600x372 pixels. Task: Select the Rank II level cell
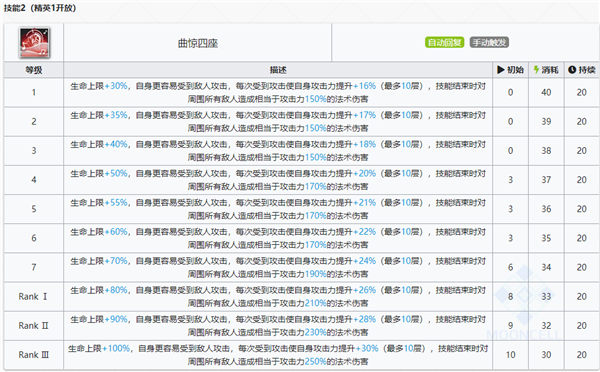click(34, 326)
